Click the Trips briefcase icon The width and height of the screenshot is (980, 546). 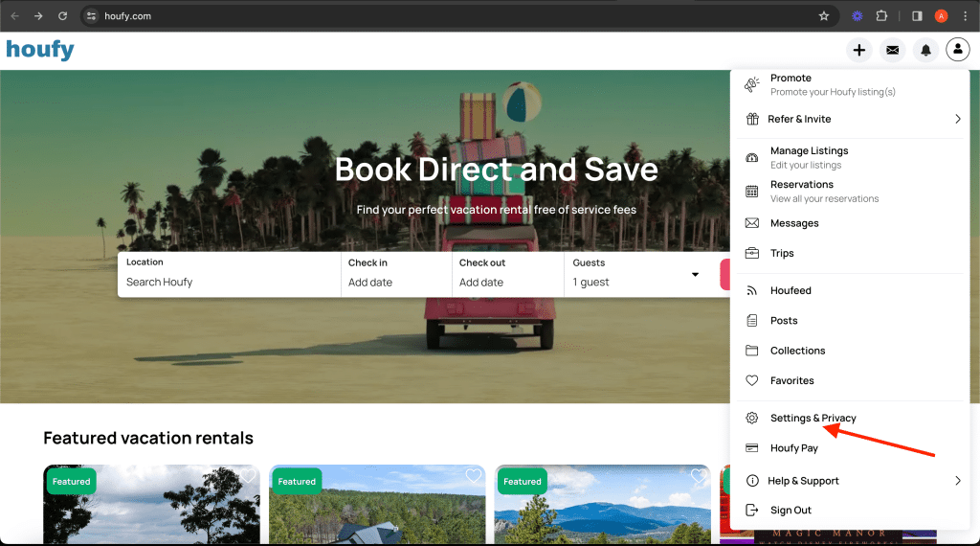point(752,253)
